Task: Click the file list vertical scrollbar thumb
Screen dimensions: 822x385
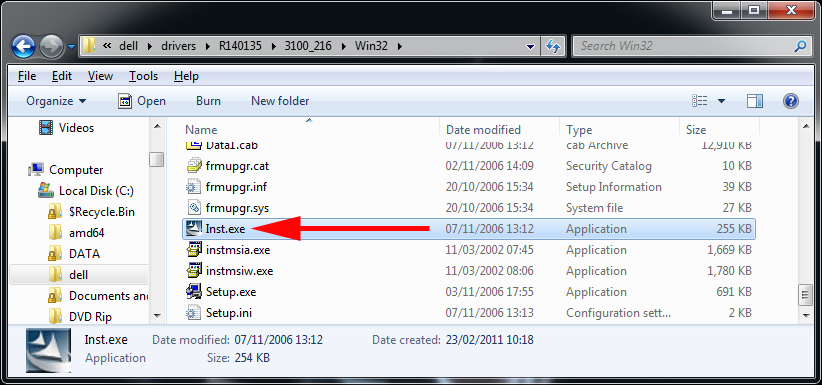Action: pyautogui.click(x=806, y=295)
